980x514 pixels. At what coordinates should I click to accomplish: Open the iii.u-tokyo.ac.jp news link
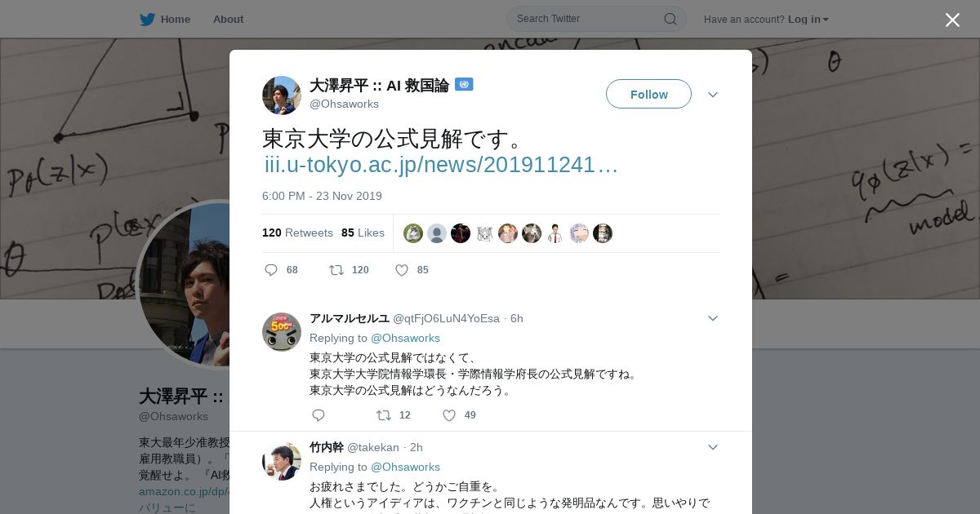point(441,165)
